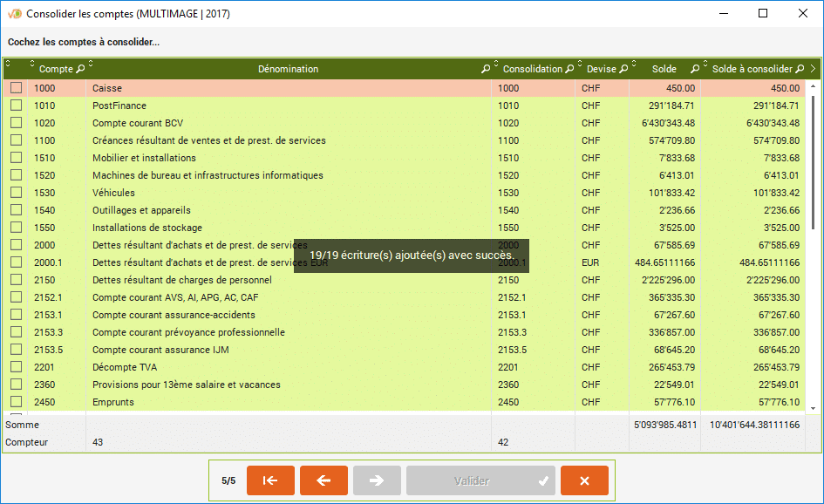The image size is (824, 504).
Task: Click the Devise column header
Action: coord(600,69)
